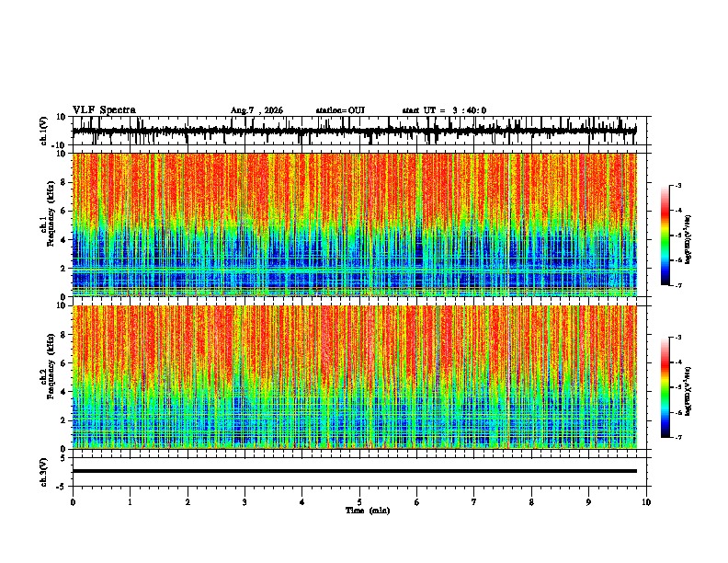Click the "6" tick on the time axis

417,502
